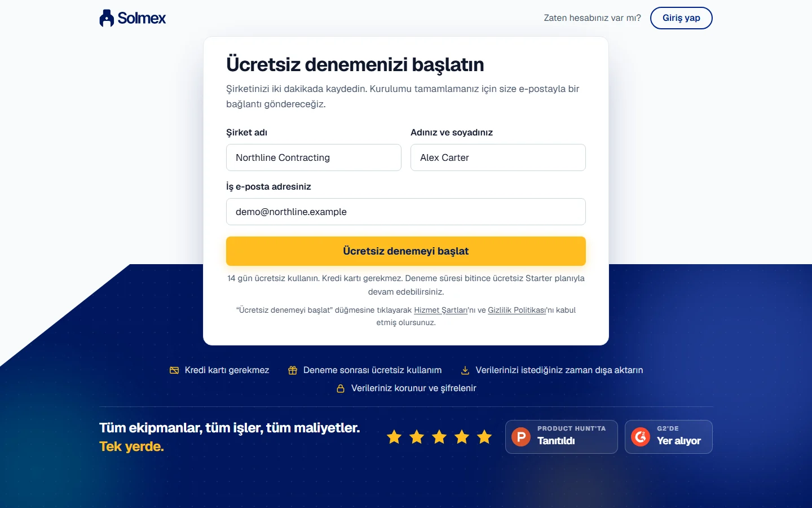This screenshot has width=812, height=508.
Task: Click the download icon beside 'Verilerinizi istediğiniz zaman dışa aktarın'
Action: tap(465, 370)
